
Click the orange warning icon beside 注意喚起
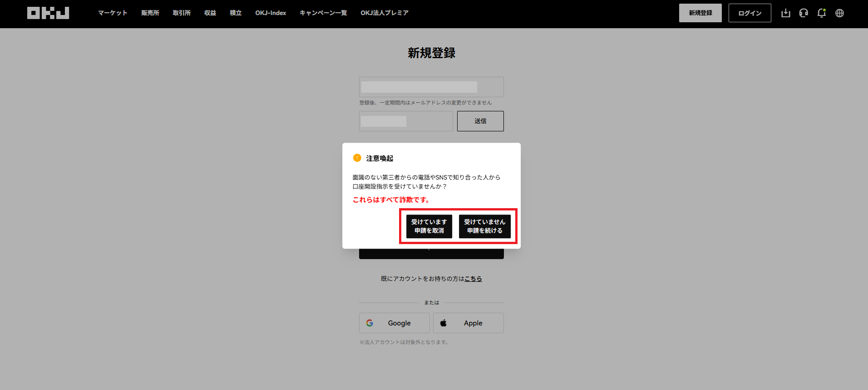(x=357, y=158)
